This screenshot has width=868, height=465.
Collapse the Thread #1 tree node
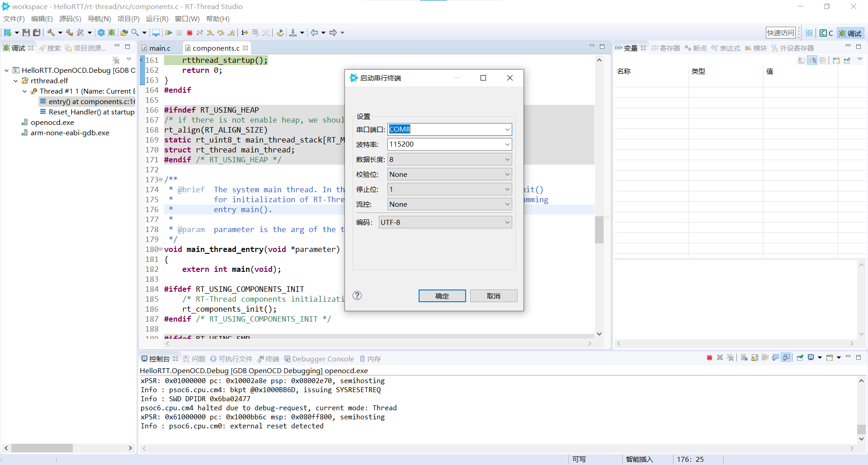[24, 91]
